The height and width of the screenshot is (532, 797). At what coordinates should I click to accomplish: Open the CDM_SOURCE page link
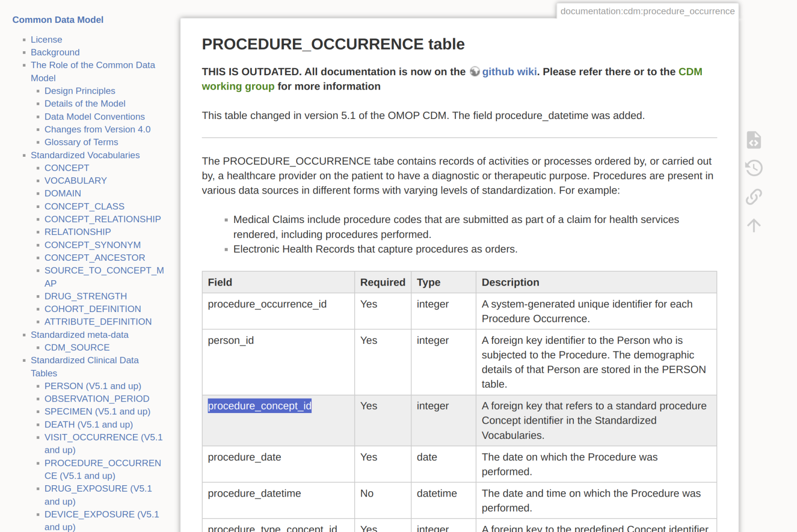pos(77,347)
